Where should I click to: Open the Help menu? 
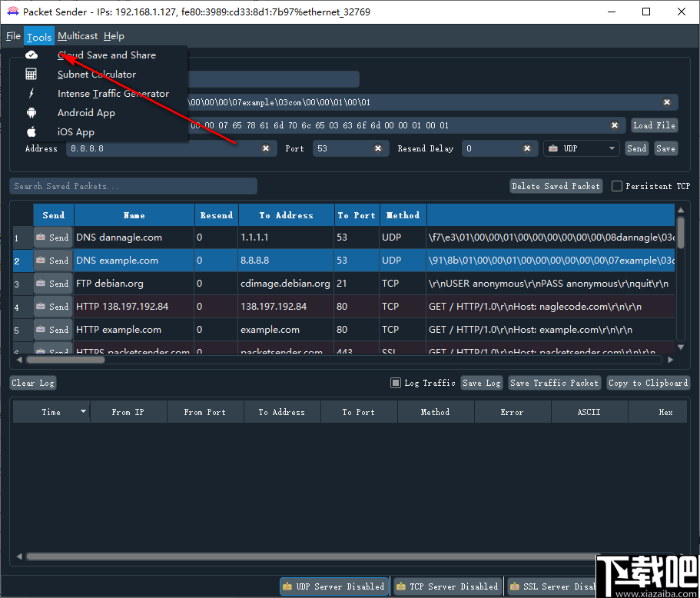tap(114, 35)
